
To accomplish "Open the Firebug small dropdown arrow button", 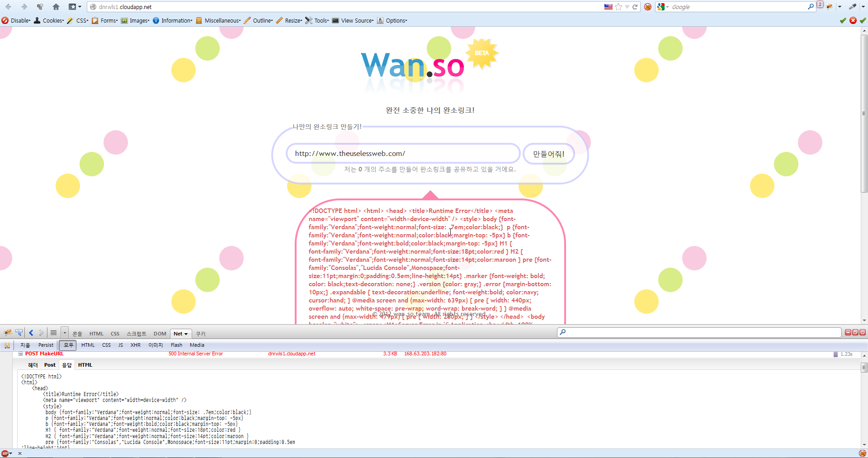I will coord(65,333).
